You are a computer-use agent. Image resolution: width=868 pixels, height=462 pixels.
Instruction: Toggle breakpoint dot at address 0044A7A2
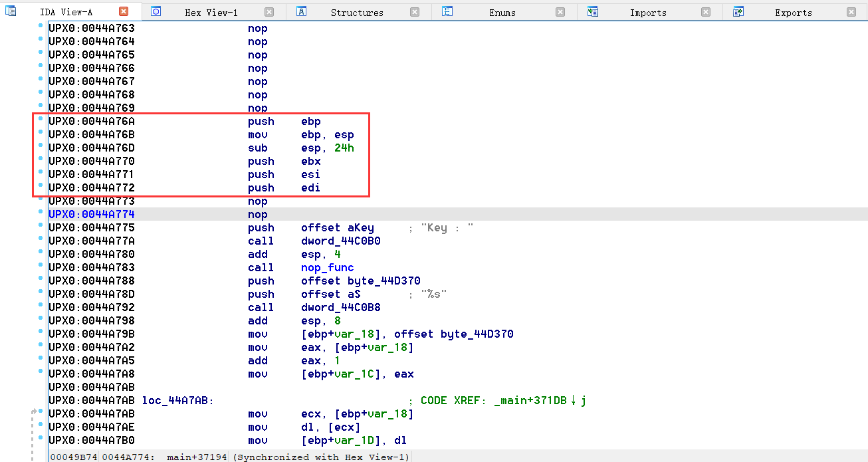pos(41,346)
